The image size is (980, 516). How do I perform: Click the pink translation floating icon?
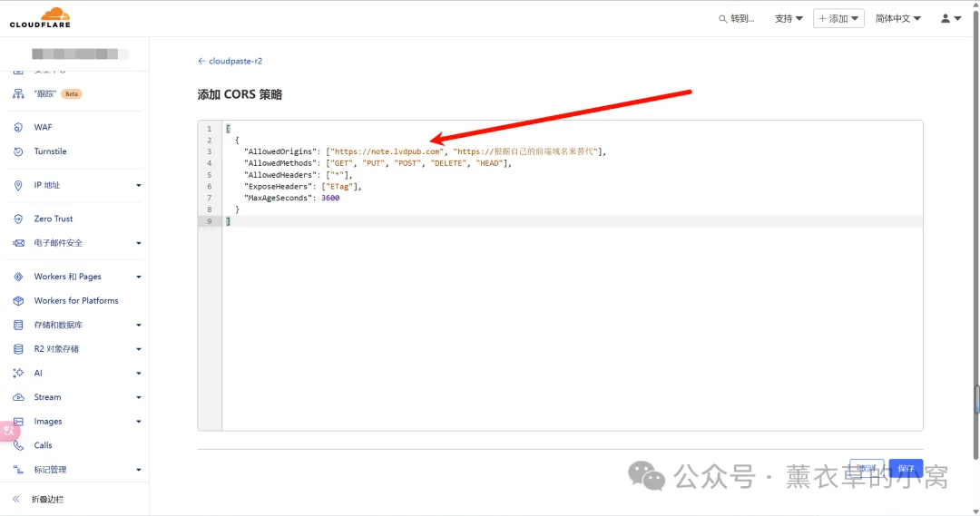8,431
